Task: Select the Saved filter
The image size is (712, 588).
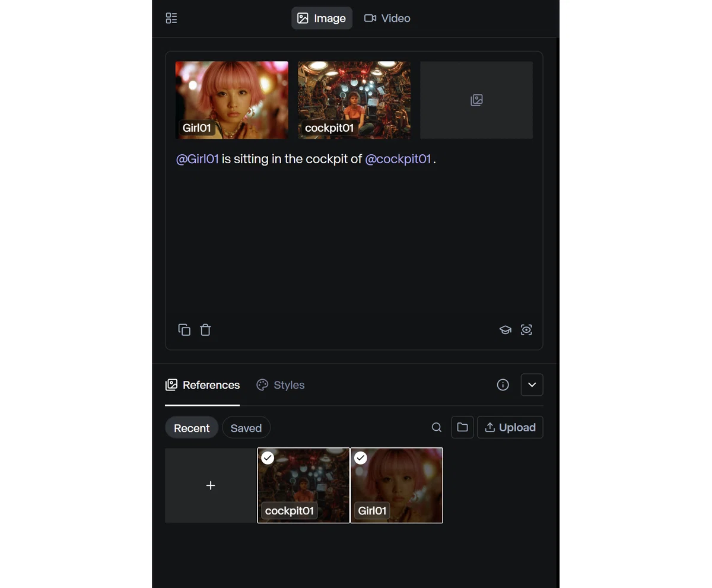Action: pos(246,428)
